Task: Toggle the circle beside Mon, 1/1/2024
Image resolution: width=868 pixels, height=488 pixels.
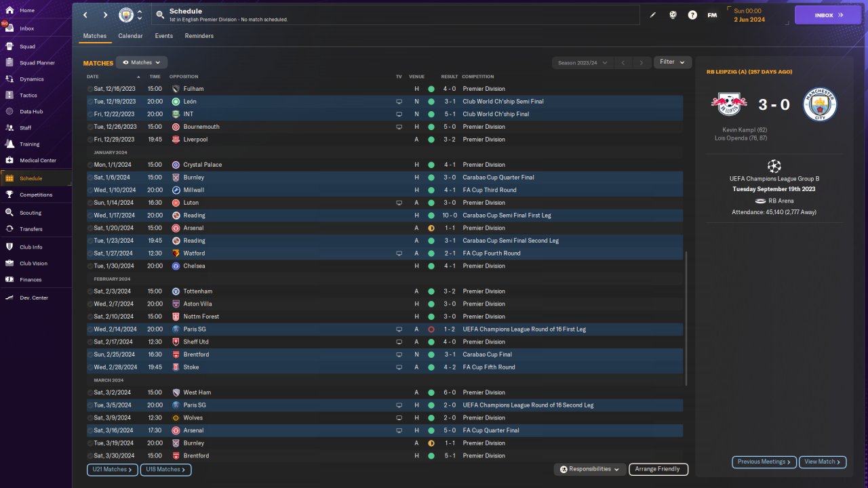Action: tap(90, 165)
